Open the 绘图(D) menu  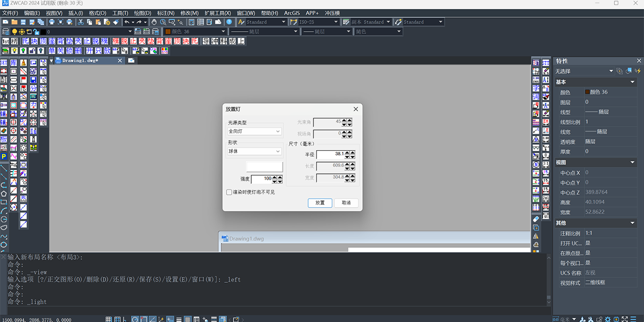click(x=142, y=12)
